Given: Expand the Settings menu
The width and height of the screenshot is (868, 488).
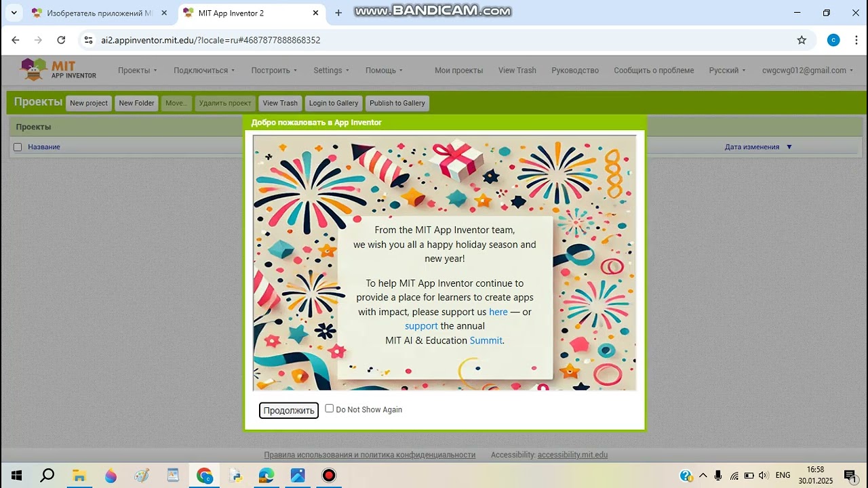Looking at the screenshot, I should click(x=331, y=70).
